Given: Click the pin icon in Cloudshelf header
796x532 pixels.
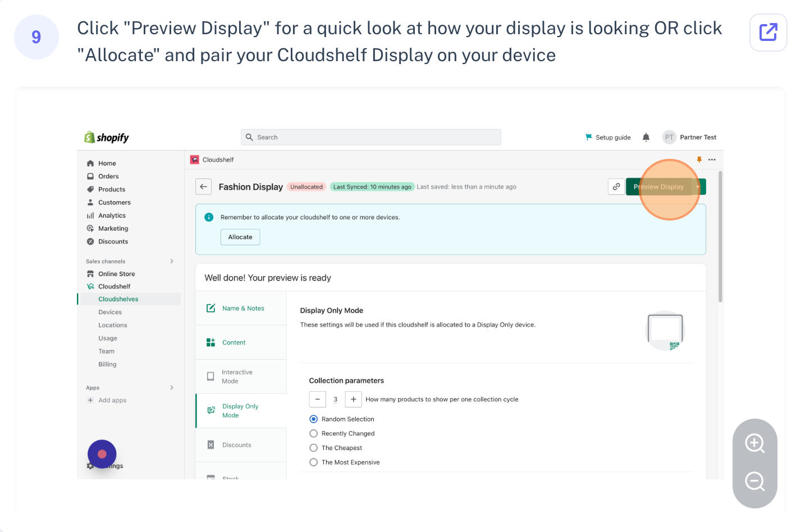Looking at the screenshot, I should click(x=699, y=159).
